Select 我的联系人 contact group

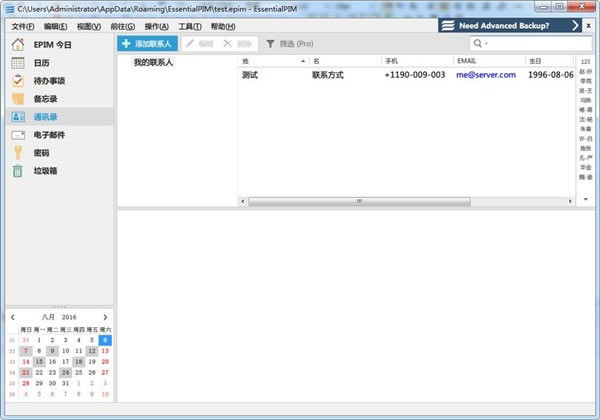[x=153, y=62]
